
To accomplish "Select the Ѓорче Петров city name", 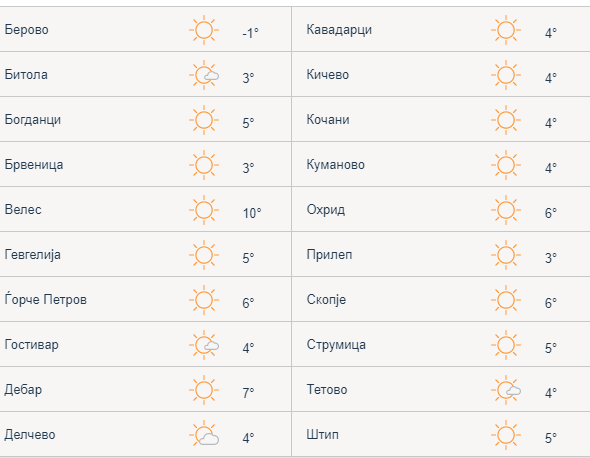I will coord(46,300).
